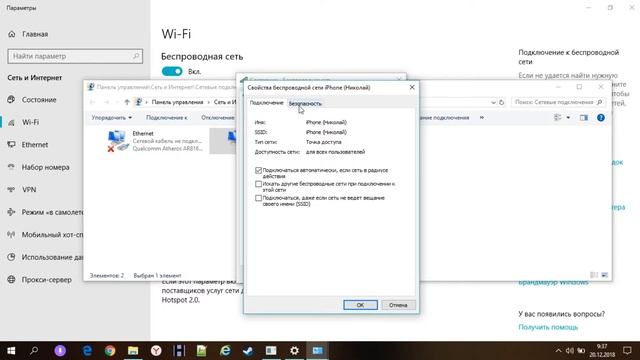Click the taskbar clock

pos(603,351)
